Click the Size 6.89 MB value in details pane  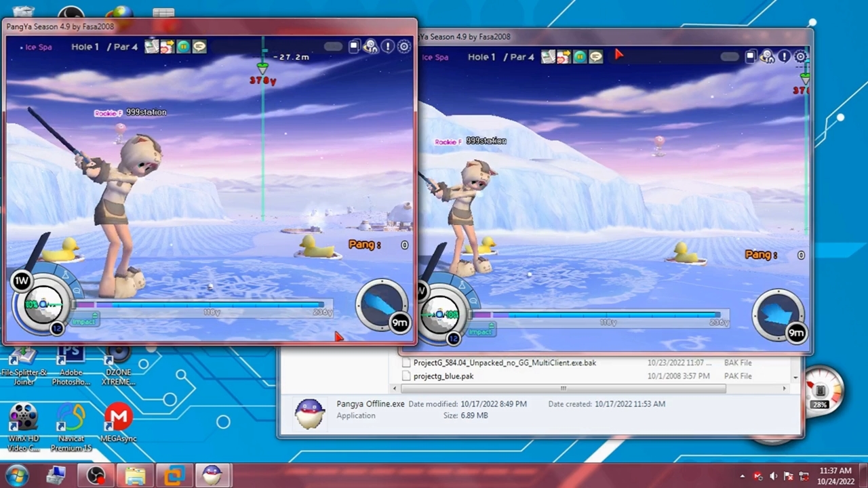point(474,415)
